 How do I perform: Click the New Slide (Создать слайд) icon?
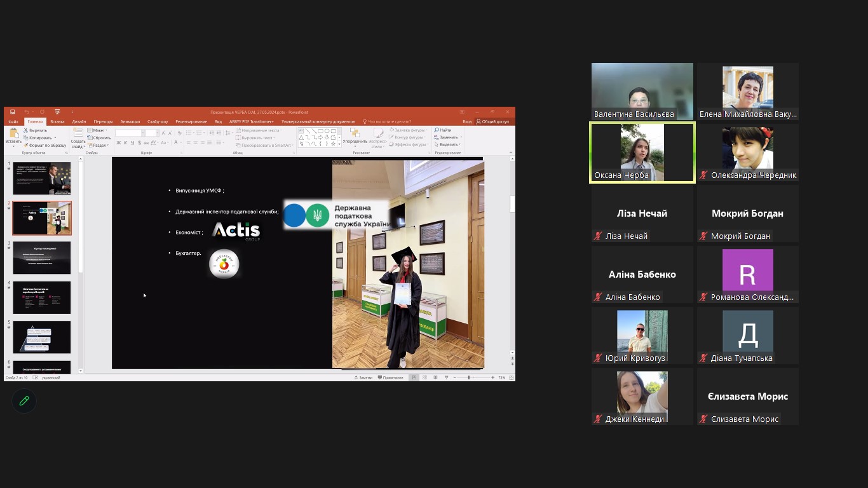point(78,132)
